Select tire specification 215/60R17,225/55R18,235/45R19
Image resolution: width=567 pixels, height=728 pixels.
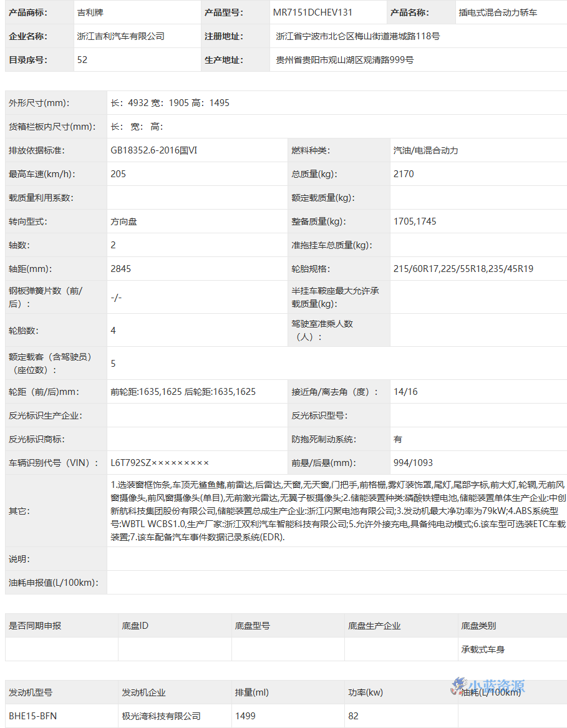[x=463, y=269]
